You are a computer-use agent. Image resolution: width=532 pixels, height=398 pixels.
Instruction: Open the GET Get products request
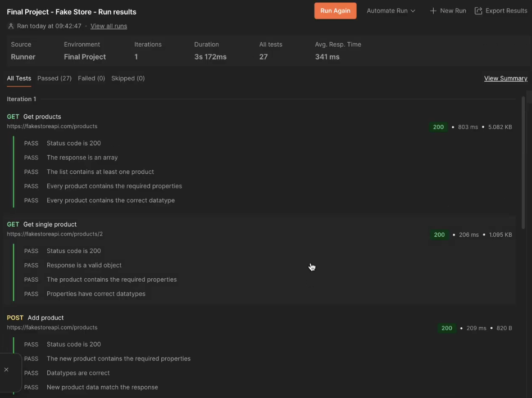tap(34, 117)
